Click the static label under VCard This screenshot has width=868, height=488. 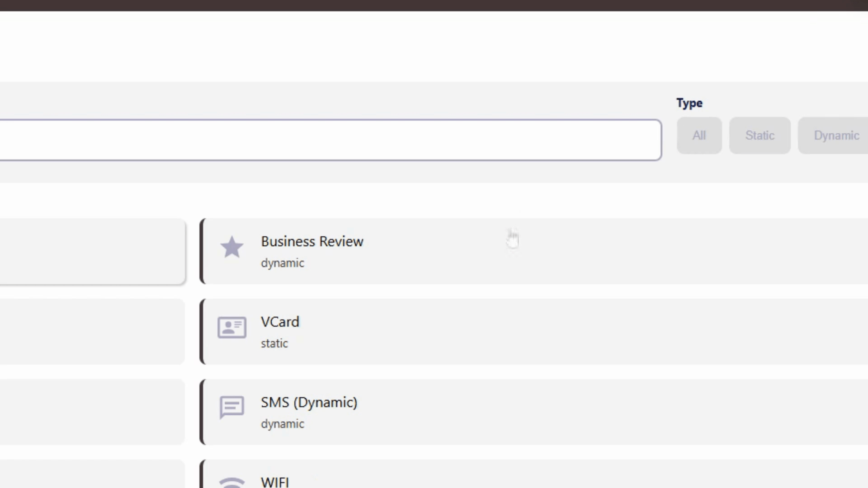pos(274,343)
